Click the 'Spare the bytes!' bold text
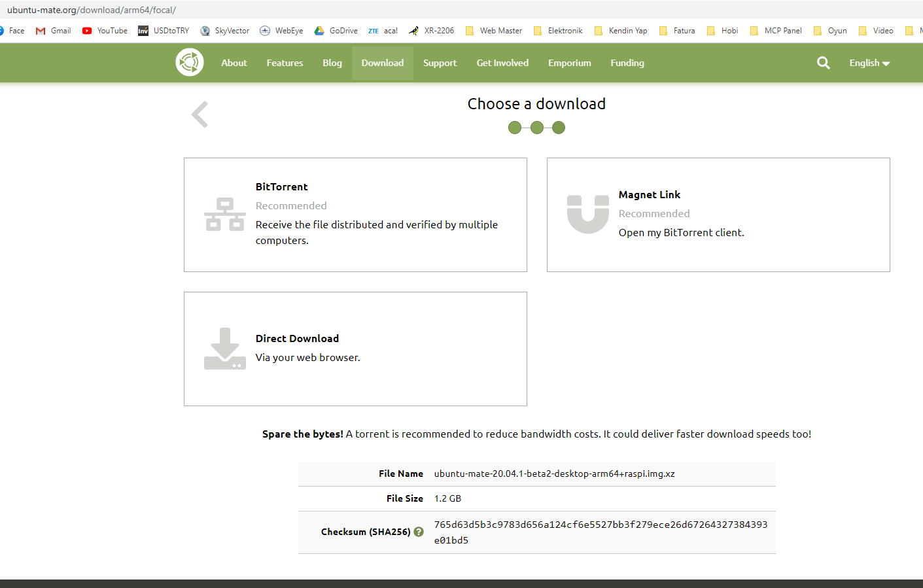 [303, 434]
